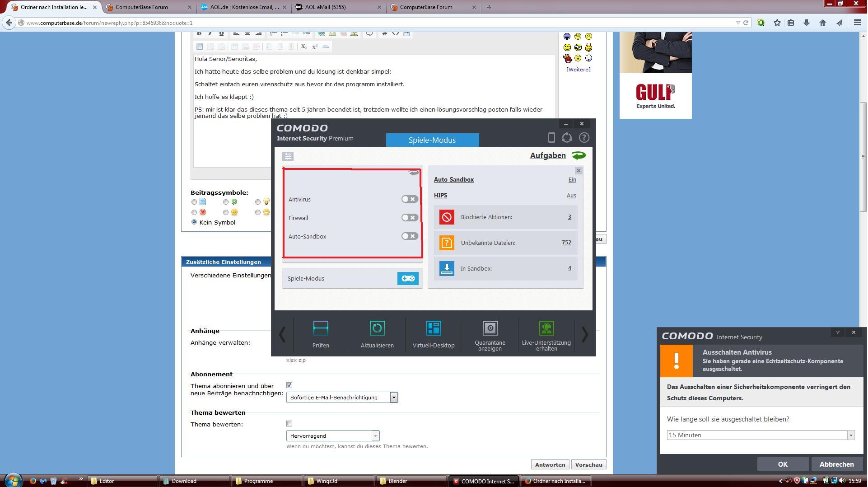868x487 pixels.
Task: Open Hervorragend rating dropdown
Action: point(333,436)
